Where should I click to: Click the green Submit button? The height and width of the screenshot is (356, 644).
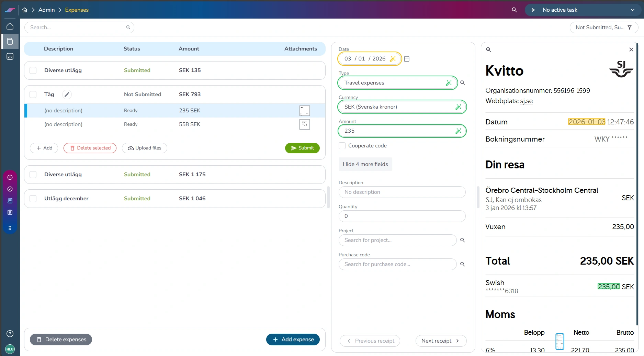[x=302, y=148]
